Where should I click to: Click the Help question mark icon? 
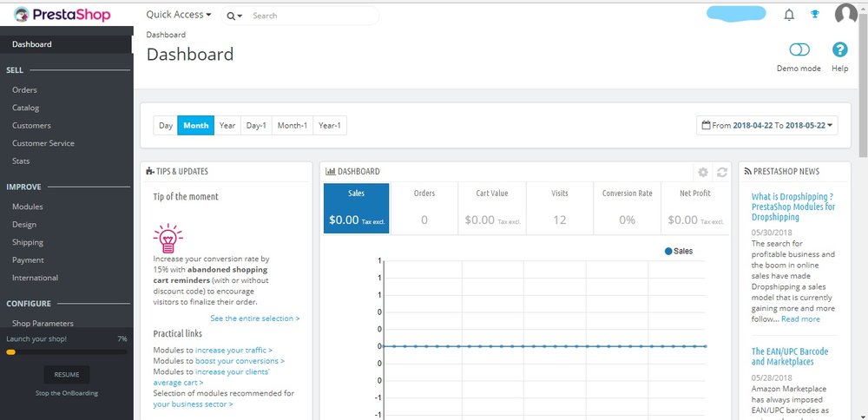839,50
